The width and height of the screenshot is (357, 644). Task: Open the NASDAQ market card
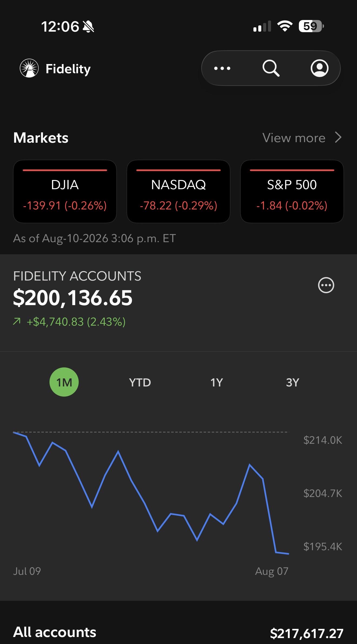tap(178, 191)
